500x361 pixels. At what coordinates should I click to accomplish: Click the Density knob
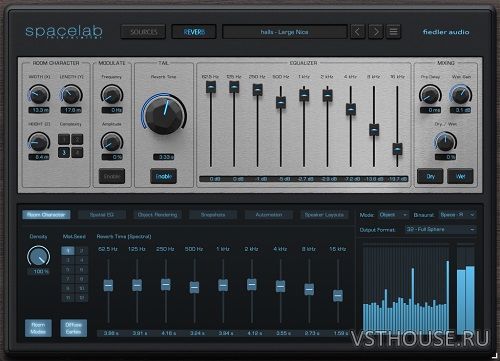click(x=39, y=256)
